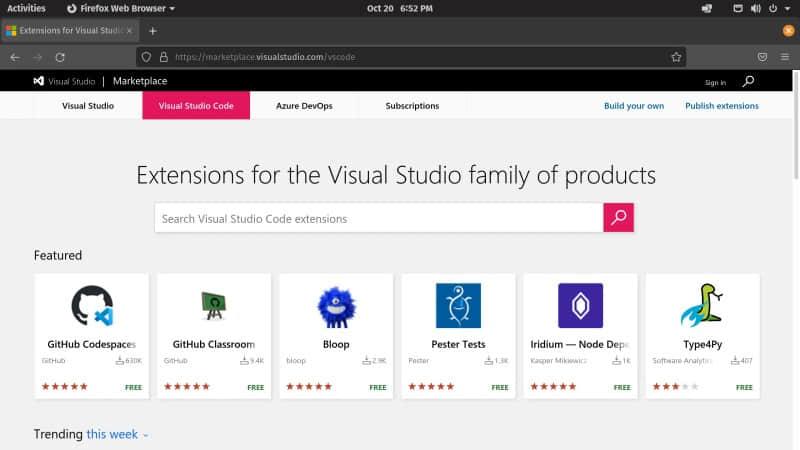Open the Subscriptions tab
The height and width of the screenshot is (450, 800).
coord(412,106)
